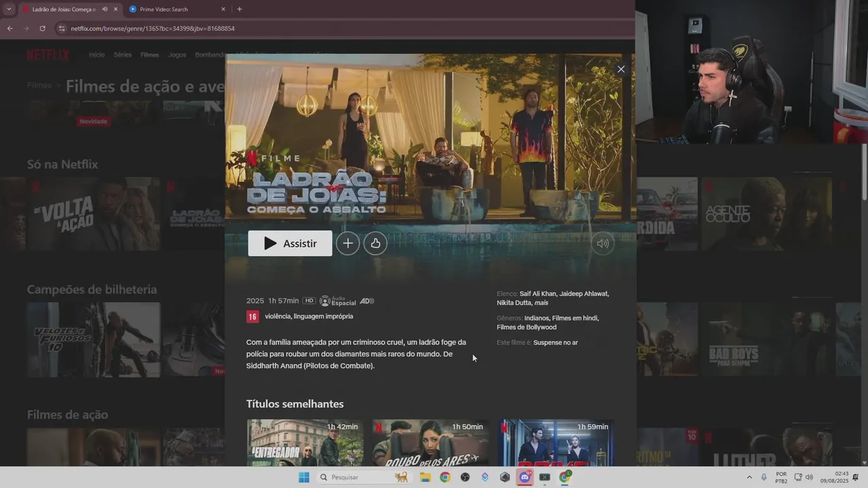868x488 pixels.
Task: Show hidden system tray icons
Action: 749,477
